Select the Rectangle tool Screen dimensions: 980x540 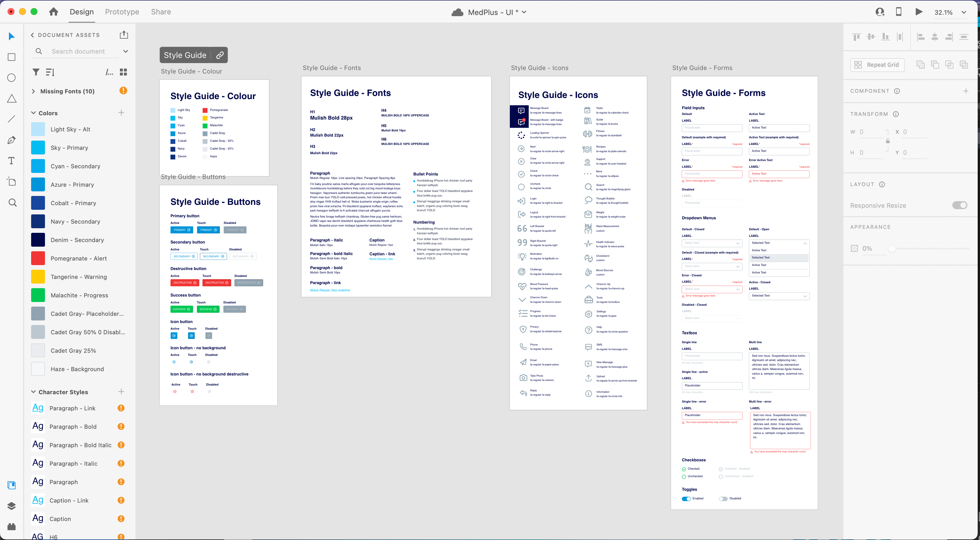click(12, 57)
